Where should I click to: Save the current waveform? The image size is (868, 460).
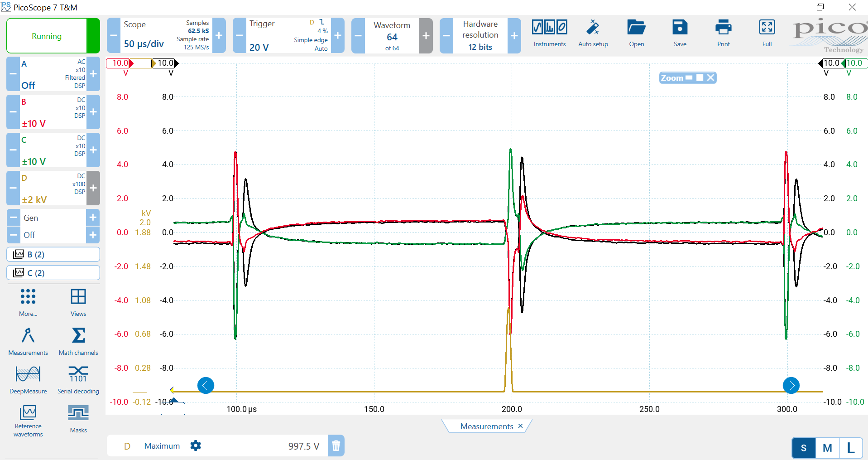[680, 34]
